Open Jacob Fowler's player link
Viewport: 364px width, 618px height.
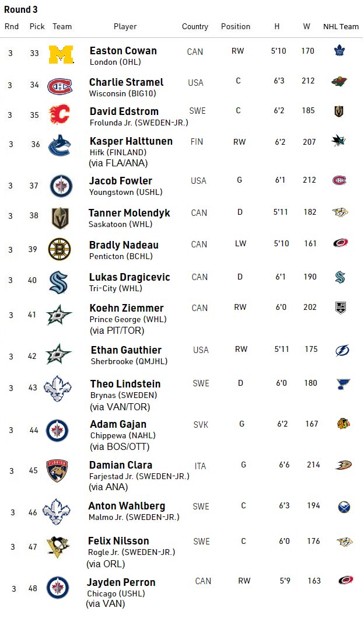pos(121,181)
